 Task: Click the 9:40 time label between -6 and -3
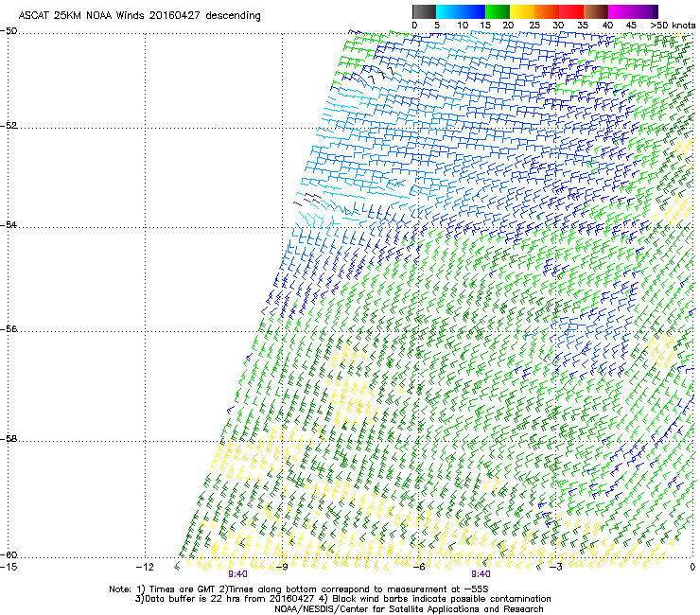pyautogui.click(x=481, y=574)
